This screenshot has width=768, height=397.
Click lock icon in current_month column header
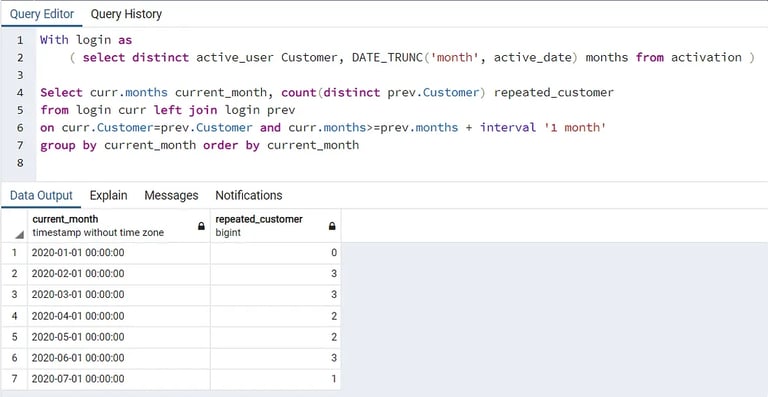[x=201, y=226]
